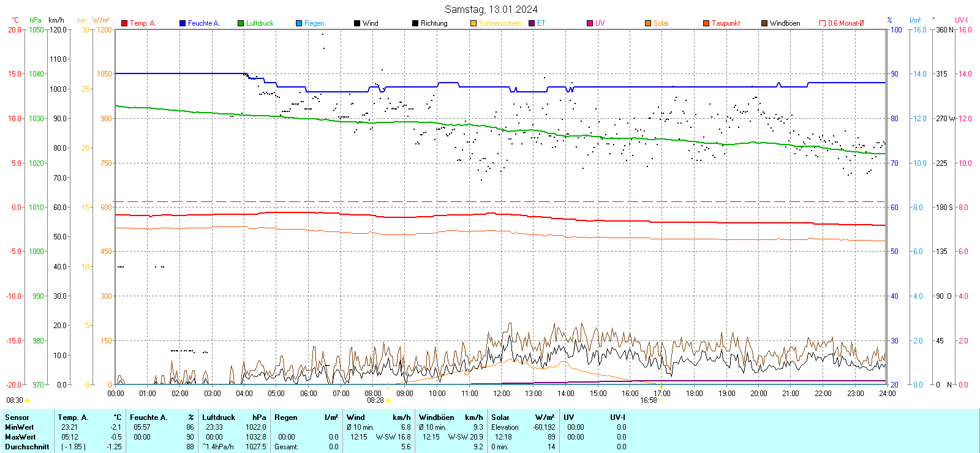This screenshot has height=453, width=980.
Task: Click the 12:00 label on the time axis
Action: pyautogui.click(x=502, y=394)
